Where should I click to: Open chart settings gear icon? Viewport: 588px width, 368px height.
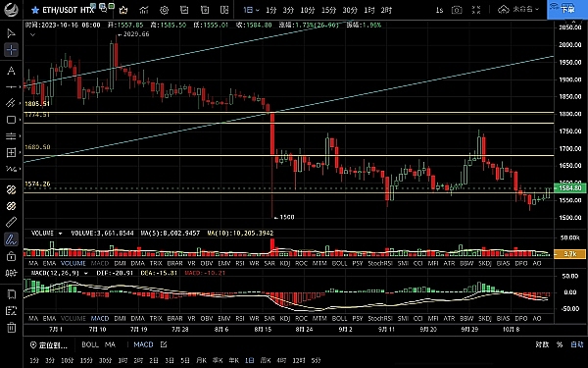[164, 10]
